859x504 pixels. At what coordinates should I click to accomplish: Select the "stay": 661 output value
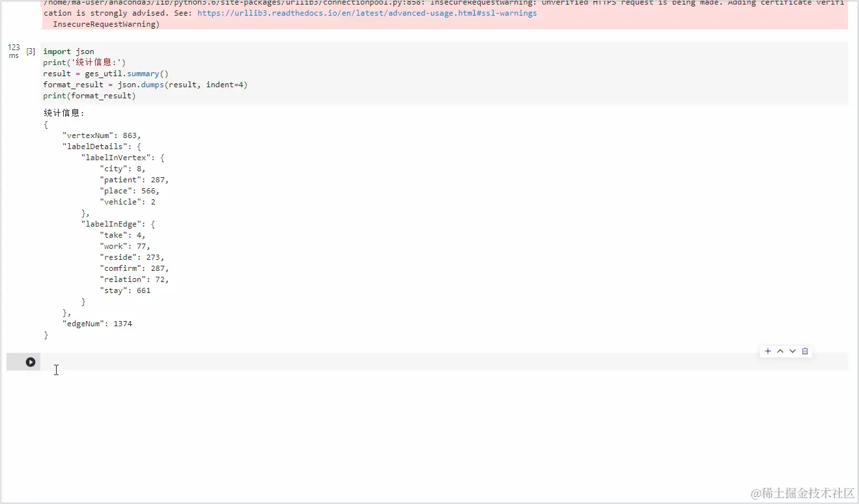[125, 290]
